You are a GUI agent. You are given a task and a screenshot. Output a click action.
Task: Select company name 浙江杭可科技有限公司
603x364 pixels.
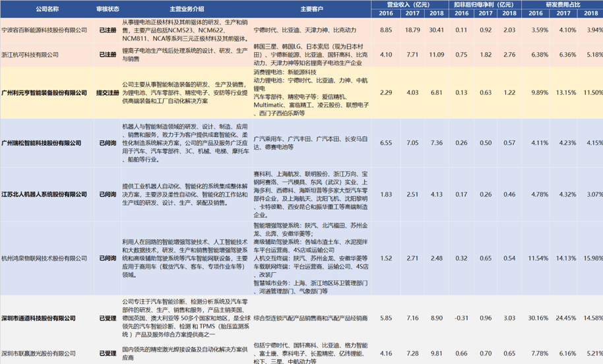pyautogui.click(x=30, y=55)
